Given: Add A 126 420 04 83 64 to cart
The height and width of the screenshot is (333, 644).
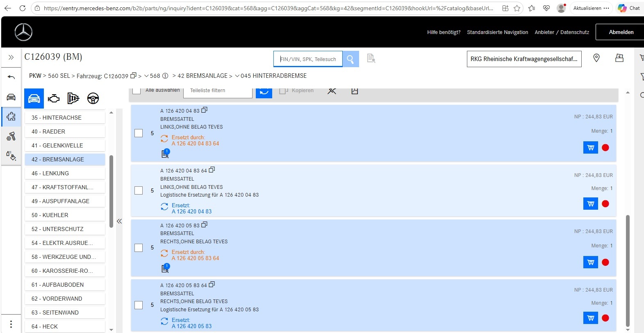Looking at the screenshot, I should [x=591, y=204].
